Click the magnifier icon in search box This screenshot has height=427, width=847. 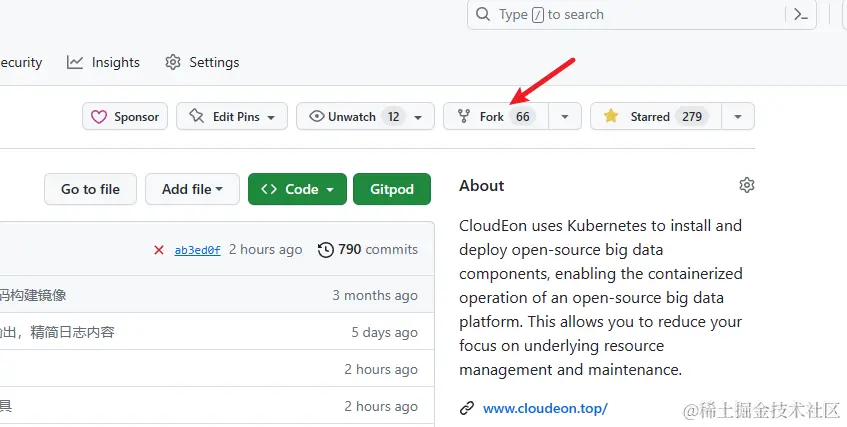click(x=484, y=15)
